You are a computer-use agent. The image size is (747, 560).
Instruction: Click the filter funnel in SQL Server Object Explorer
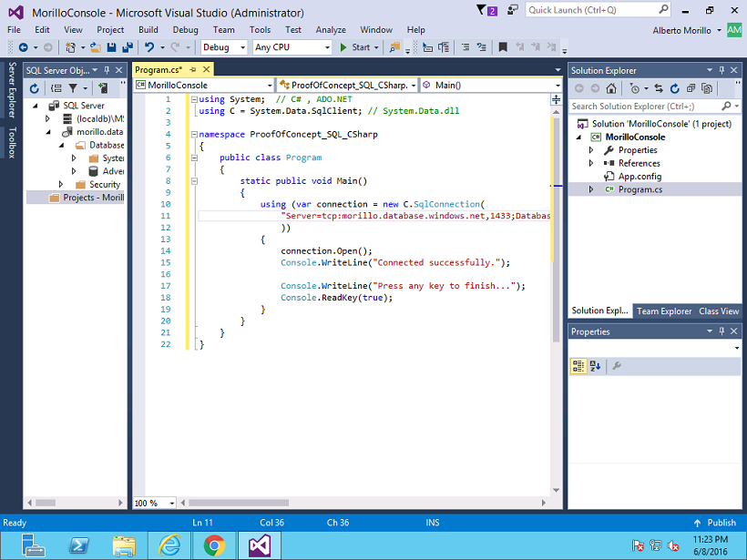point(73,88)
